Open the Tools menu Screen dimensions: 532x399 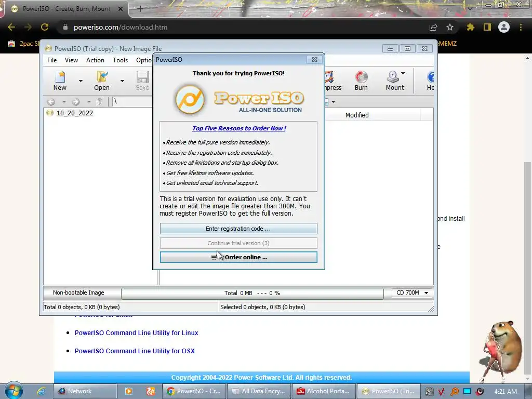click(120, 60)
